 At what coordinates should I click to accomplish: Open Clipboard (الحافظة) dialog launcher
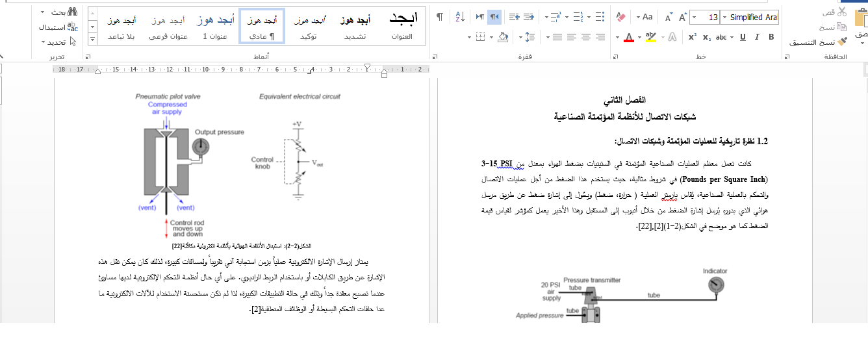pos(787,57)
